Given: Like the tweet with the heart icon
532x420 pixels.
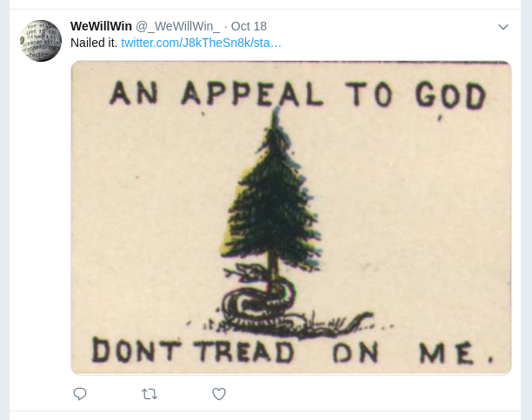Looking at the screenshot, I should click(x=219, y=394).
